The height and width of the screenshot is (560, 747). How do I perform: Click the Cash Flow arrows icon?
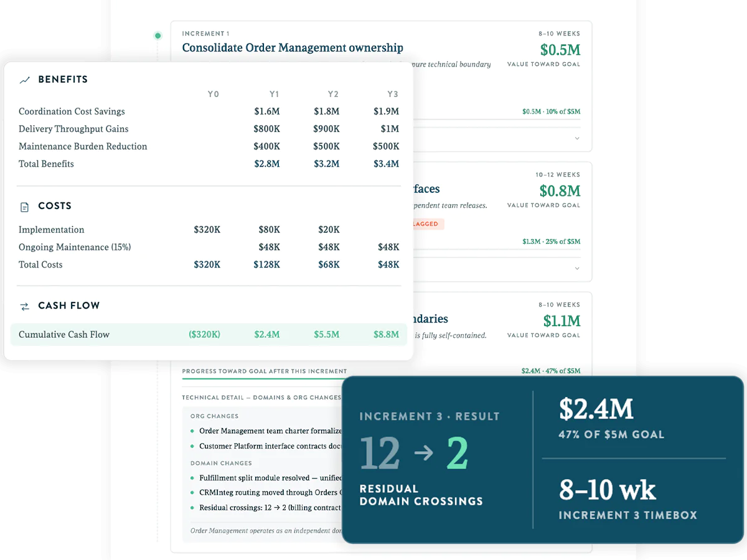tap(25, 306)
